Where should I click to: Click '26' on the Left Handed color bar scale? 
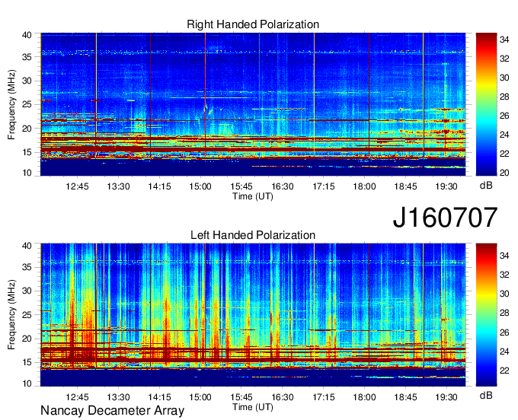(504, 332)
